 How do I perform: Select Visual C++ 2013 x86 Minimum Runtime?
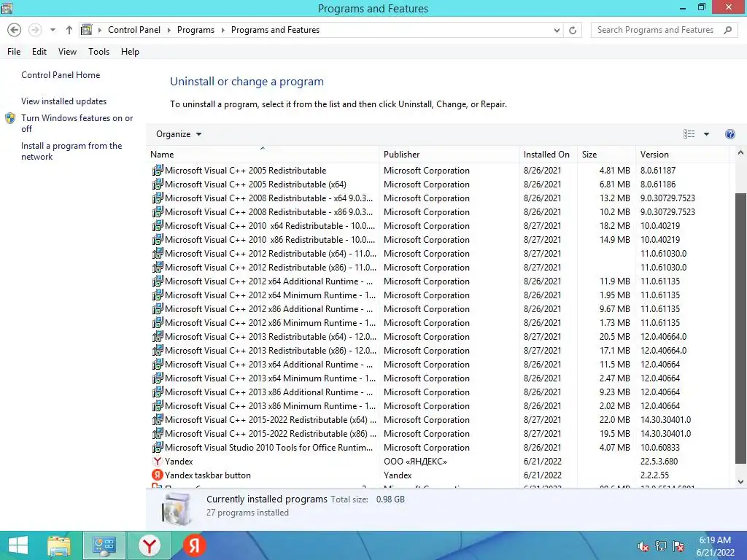[x=438, y=405]
